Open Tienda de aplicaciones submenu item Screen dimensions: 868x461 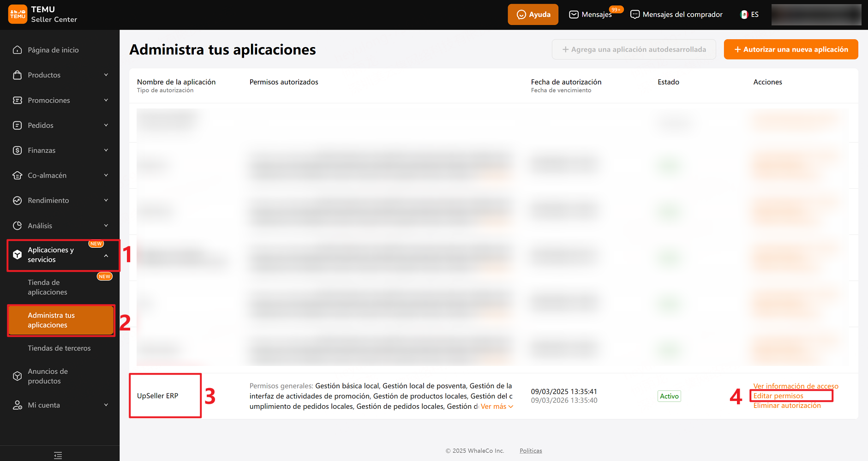48,287
